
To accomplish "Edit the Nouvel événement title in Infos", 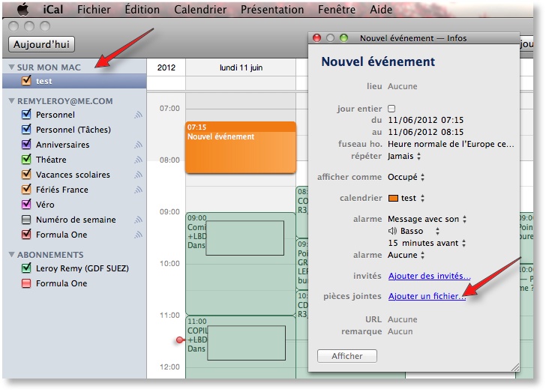I will (x=378, y=61).
